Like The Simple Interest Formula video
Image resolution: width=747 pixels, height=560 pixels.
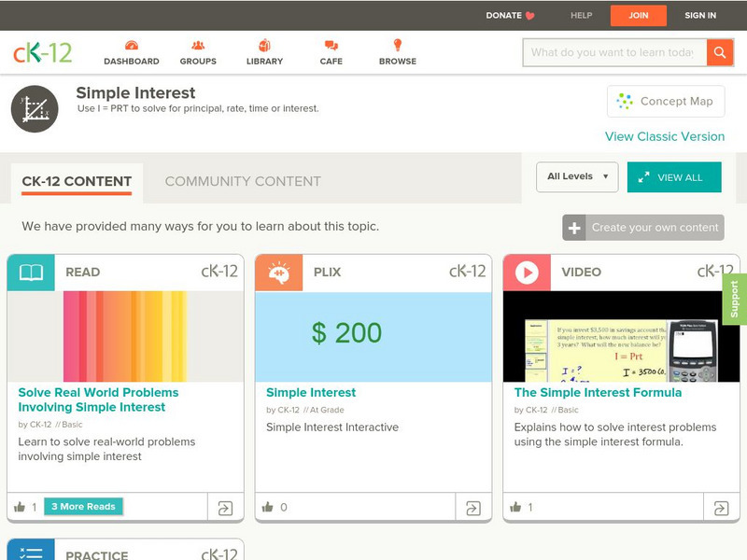(515, 507)
